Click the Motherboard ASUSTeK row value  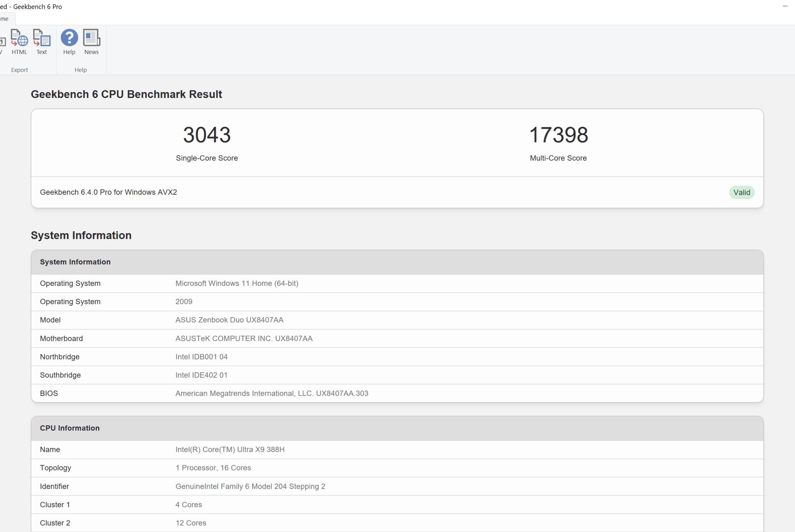click(244, 339)
